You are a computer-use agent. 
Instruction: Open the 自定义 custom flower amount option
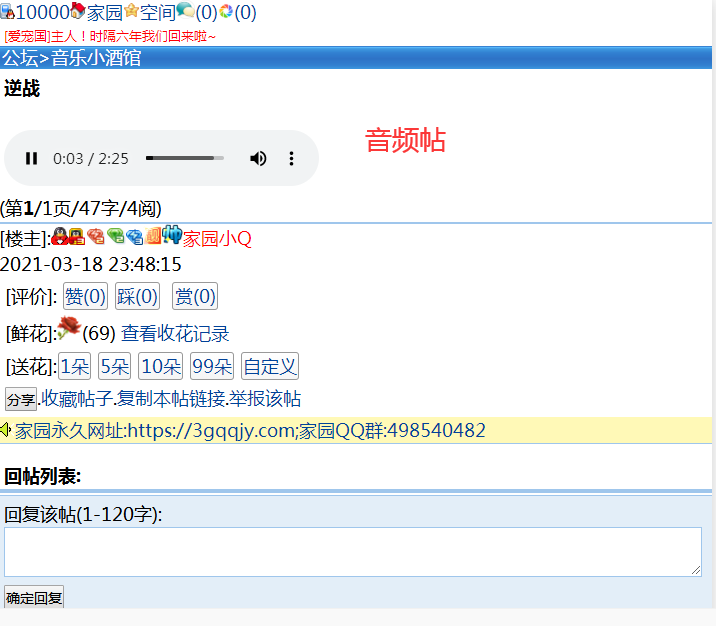point(270,366)
